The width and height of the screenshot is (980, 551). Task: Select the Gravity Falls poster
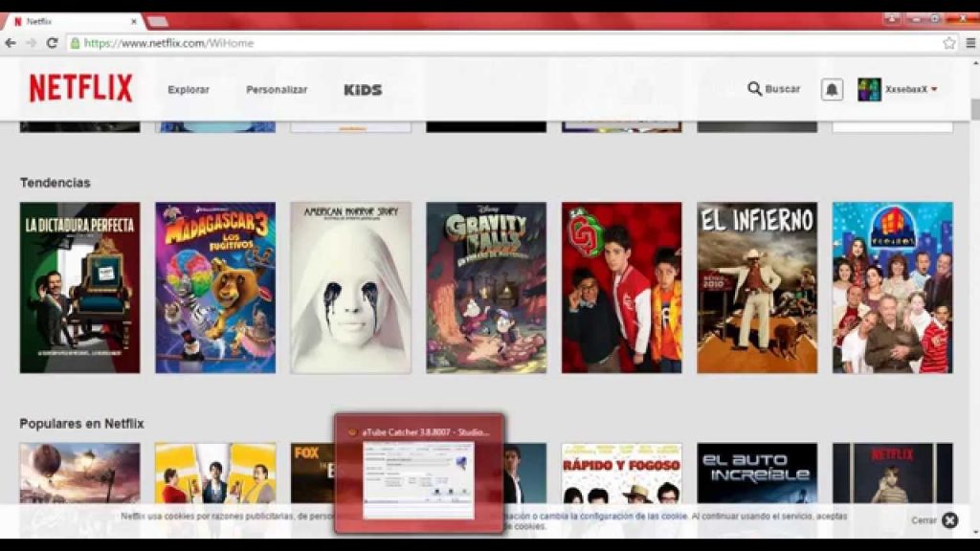[486, 287]
